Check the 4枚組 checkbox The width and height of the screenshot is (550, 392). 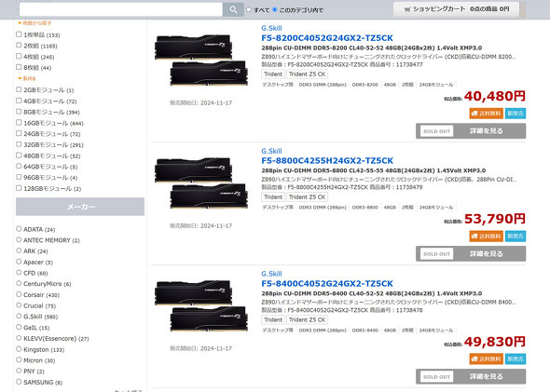tap(19, 56)
